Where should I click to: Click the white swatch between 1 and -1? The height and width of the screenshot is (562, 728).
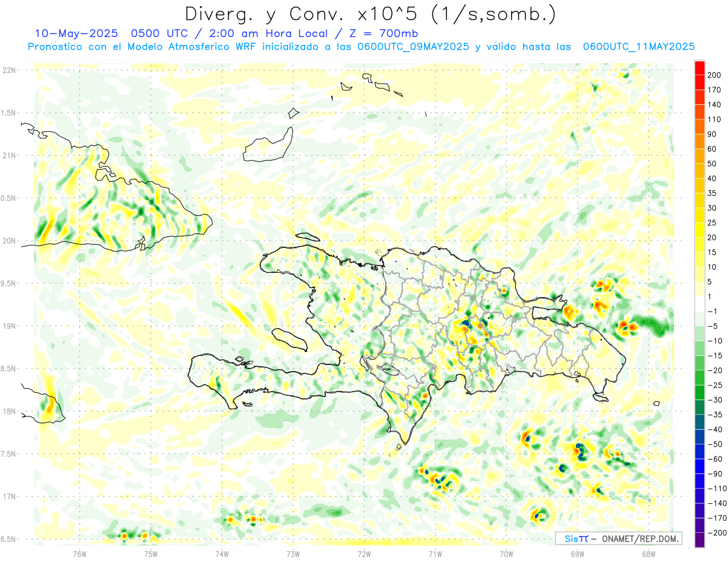[x=699, y=303]
